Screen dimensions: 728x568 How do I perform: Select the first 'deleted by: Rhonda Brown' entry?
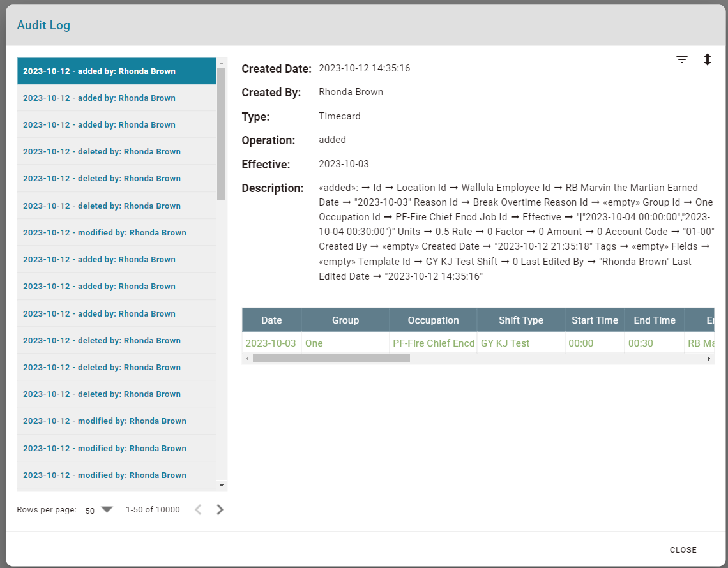[x=117, y=152]
